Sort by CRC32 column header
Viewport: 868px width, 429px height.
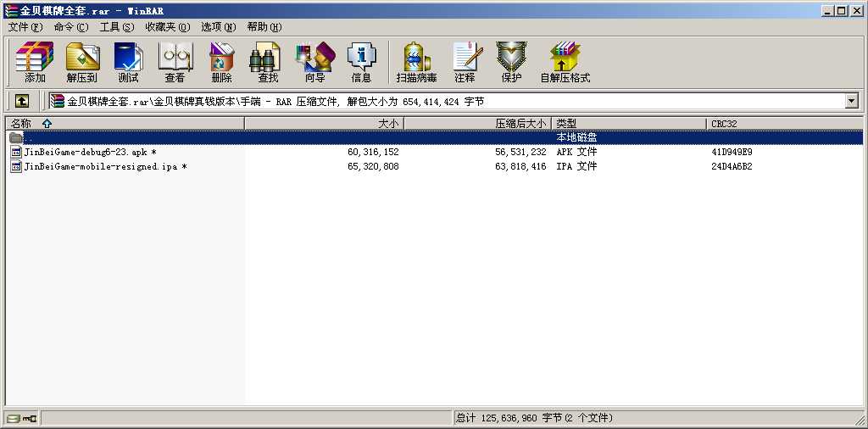point(784,124)
